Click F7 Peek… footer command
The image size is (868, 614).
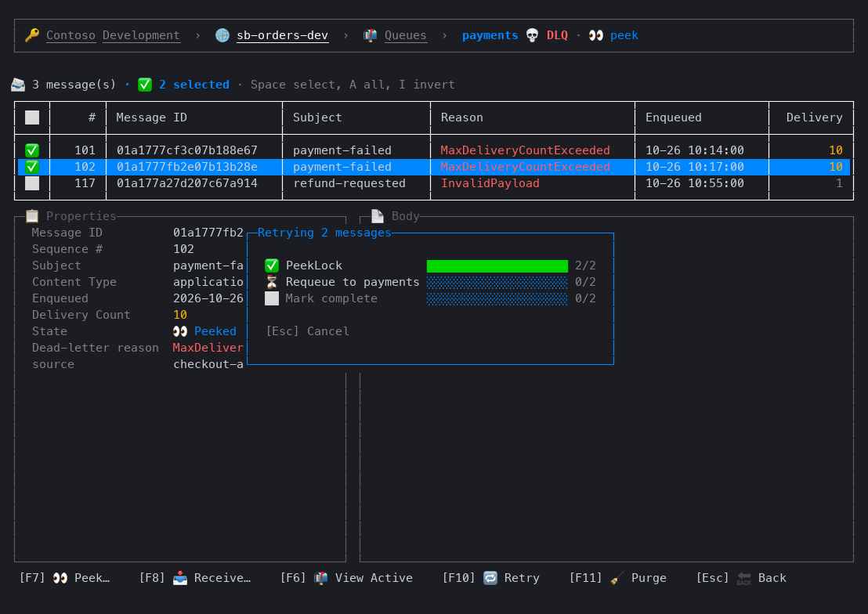[65, 578]
